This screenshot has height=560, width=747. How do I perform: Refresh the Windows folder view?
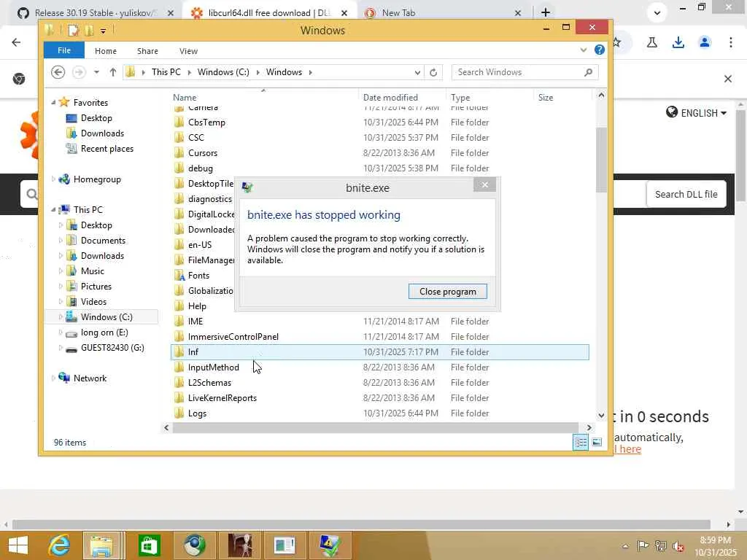click(433, 72)
